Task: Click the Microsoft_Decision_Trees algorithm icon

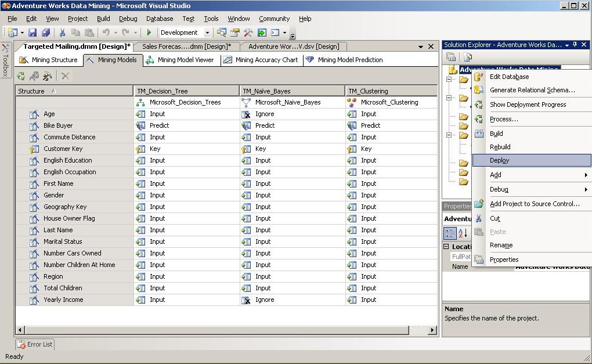Action: [x=140, y=102]
